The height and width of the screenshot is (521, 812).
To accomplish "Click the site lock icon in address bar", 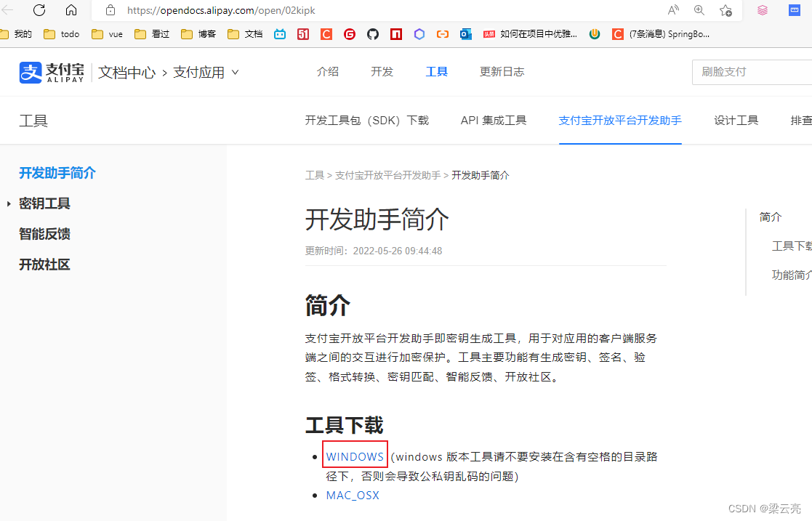I will 110,10.
